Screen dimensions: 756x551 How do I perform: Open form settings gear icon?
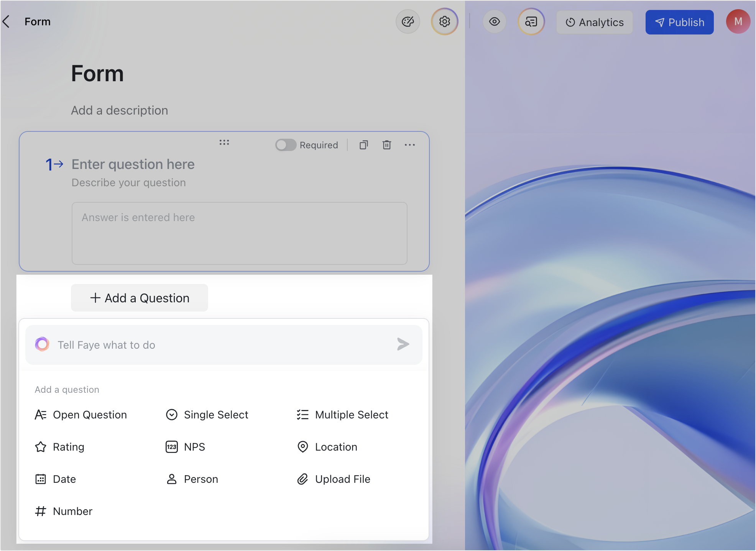[444, 22]
